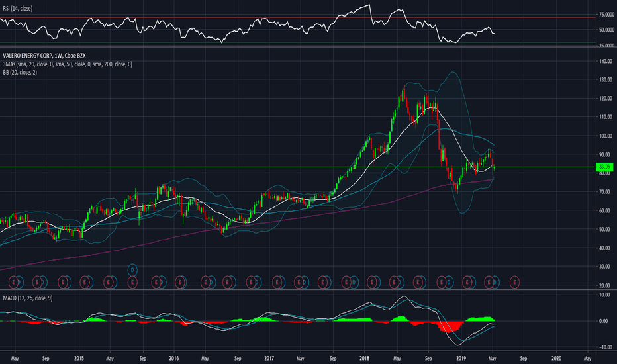Viewport: 617px width, 364px height.
Task: Click the -10.00 MACD axis label
Action: coord(604,347)
